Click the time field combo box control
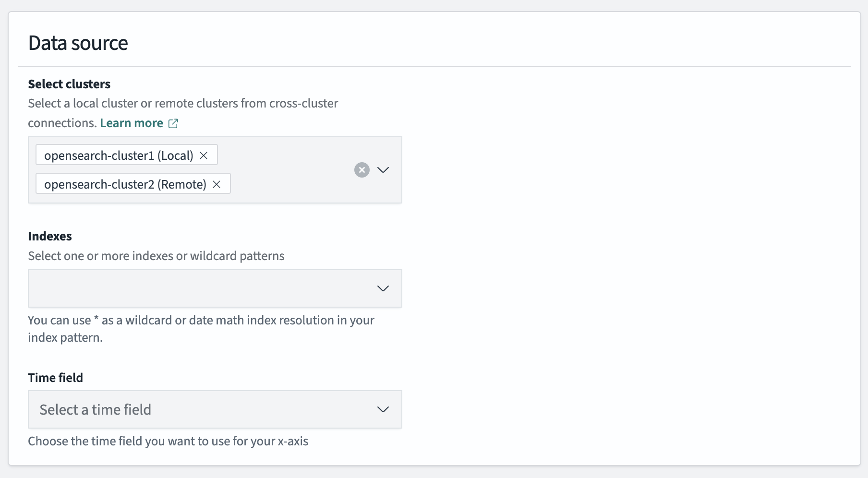868x478 pixels. click(215, 409)
